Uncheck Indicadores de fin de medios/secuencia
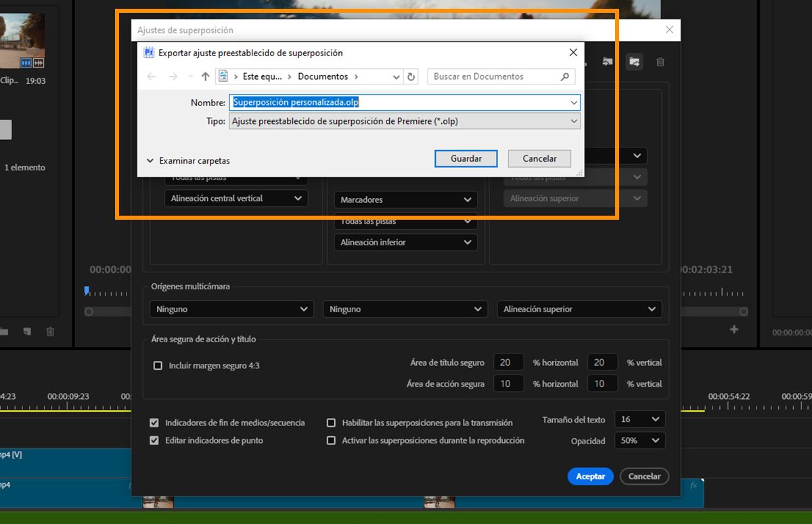812x524 pixels. (x=154, y=423)
